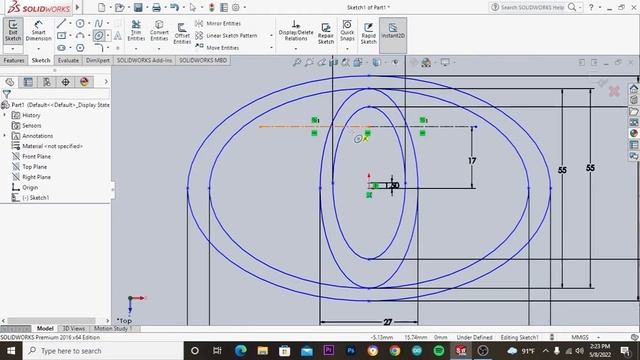Open dropdown below Exit Sketch
The width and height of the screenshot is (640, 360).
13,49
